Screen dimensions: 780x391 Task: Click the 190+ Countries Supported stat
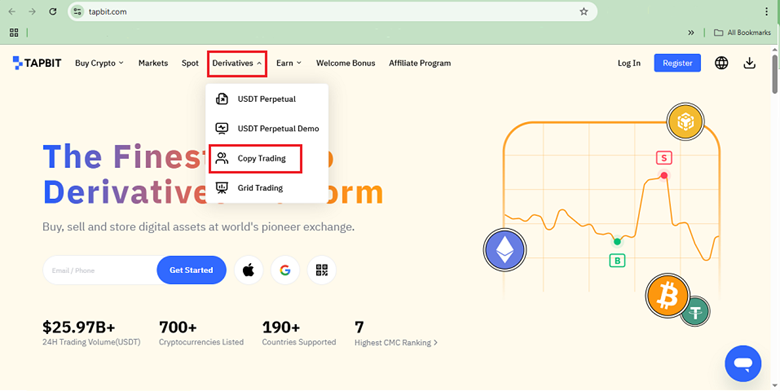pyautogui.click(x=299, y=333)
